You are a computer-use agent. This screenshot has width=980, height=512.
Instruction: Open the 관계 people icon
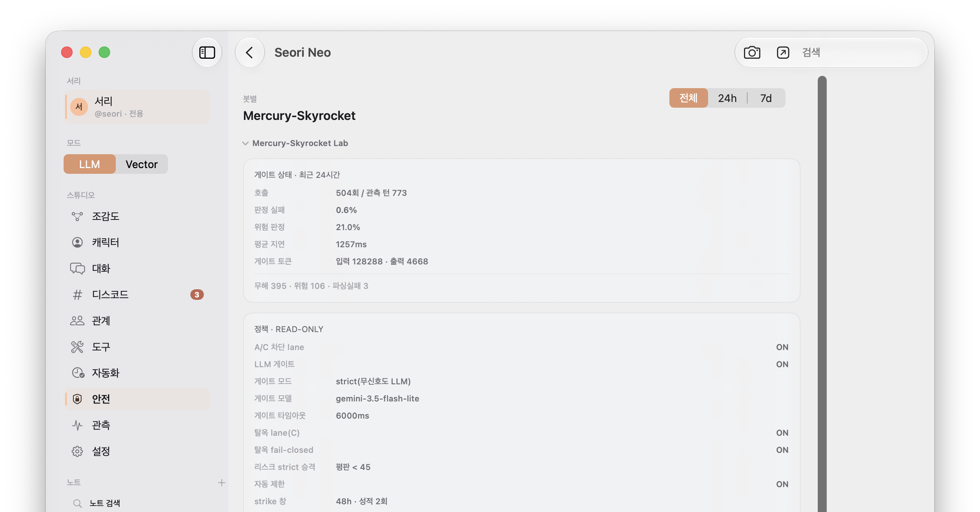[x=77, y=321]
